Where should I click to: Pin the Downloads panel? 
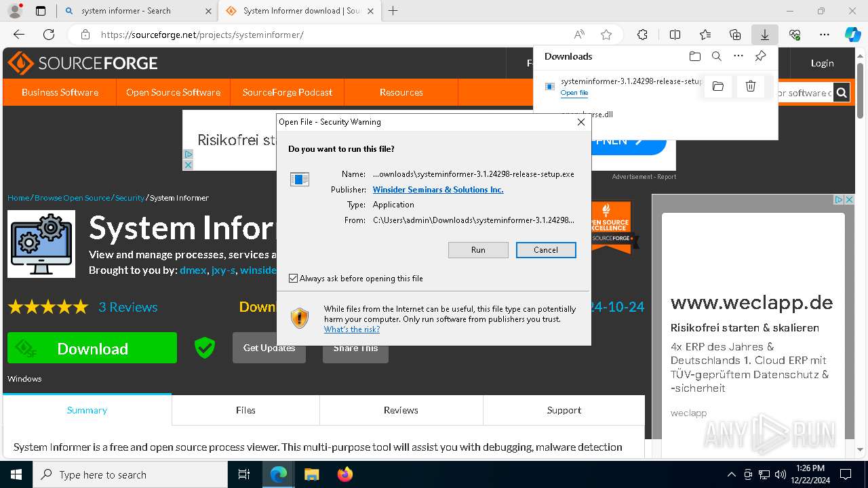(x=760, y=56)
